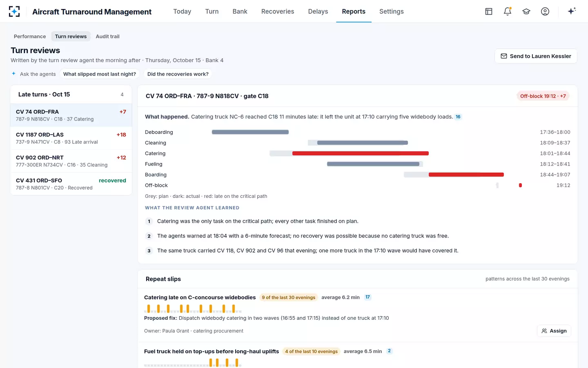588x368 pixels.
Task: Click the Deboarding timeline bar
Action: [250, 132]
